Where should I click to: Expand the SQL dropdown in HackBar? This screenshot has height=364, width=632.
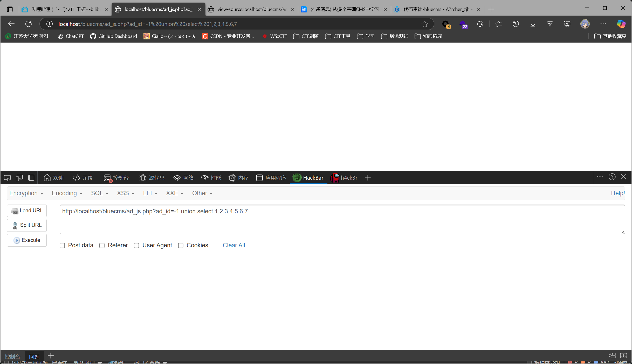[99, 193]
